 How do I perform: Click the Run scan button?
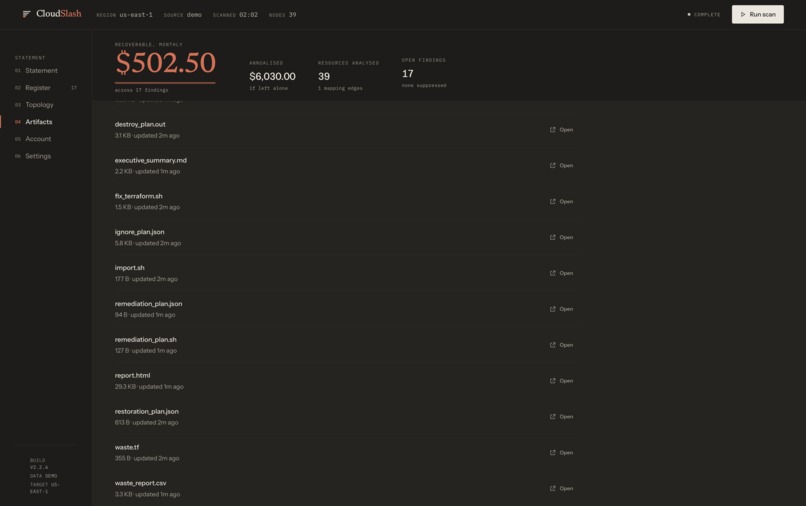pos(758,14)
